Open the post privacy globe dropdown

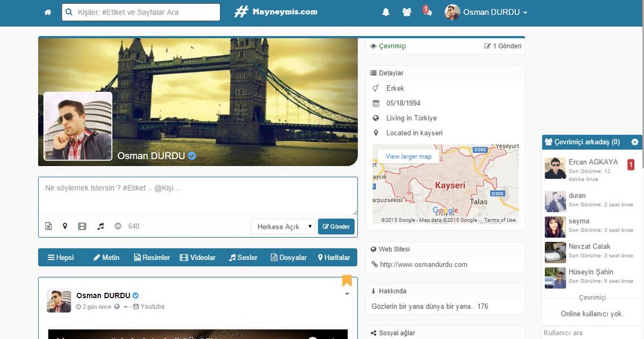click(121, 307)
